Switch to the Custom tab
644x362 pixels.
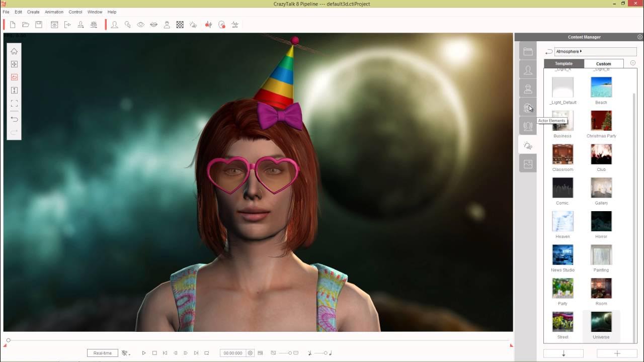[x=603, y=64]
